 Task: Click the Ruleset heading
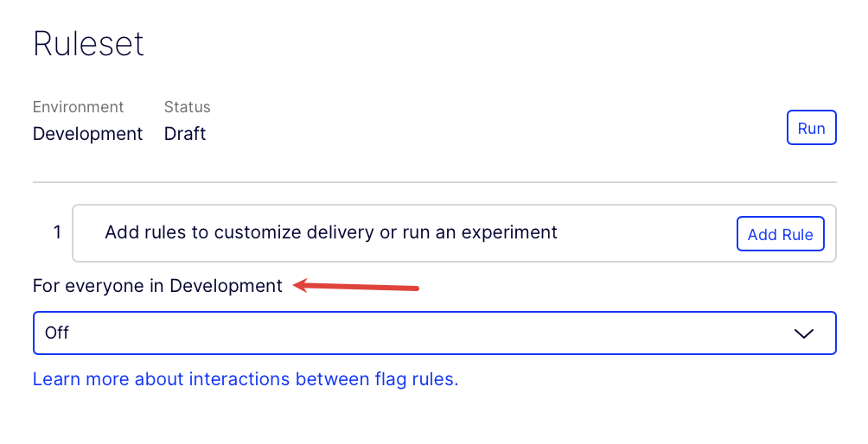pos(88,43)
